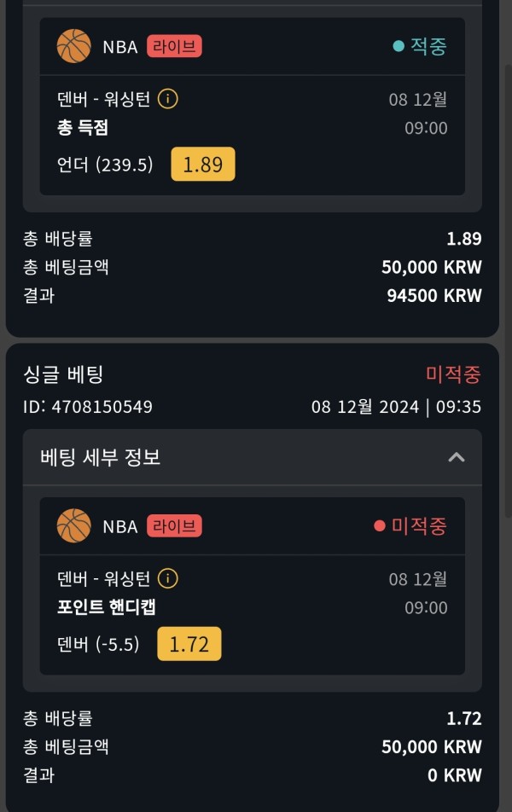Image resolution: width=512 pixels, height=812 pixels.
Task: Click the basketball icon in the 총 득점 bet card
Action: coord(73,46)
